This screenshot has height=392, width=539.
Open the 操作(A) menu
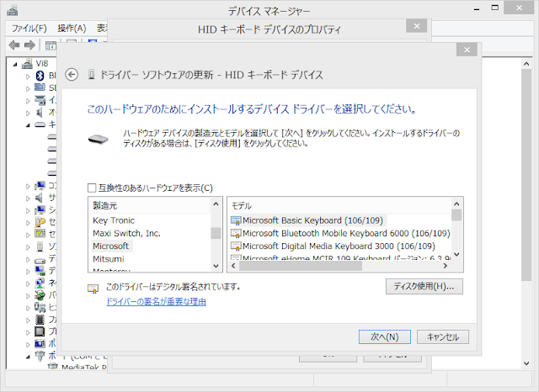(72, 28)
